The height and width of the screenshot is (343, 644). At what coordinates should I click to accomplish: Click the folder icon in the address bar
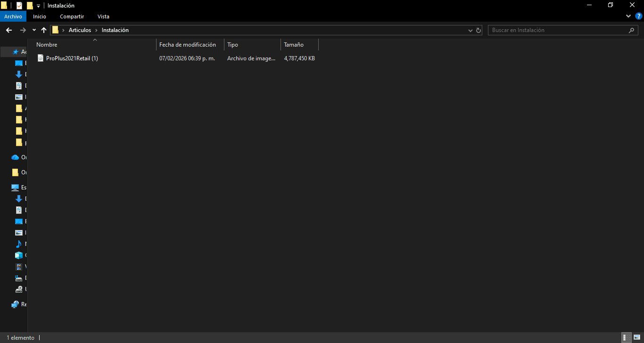point(56,30)
